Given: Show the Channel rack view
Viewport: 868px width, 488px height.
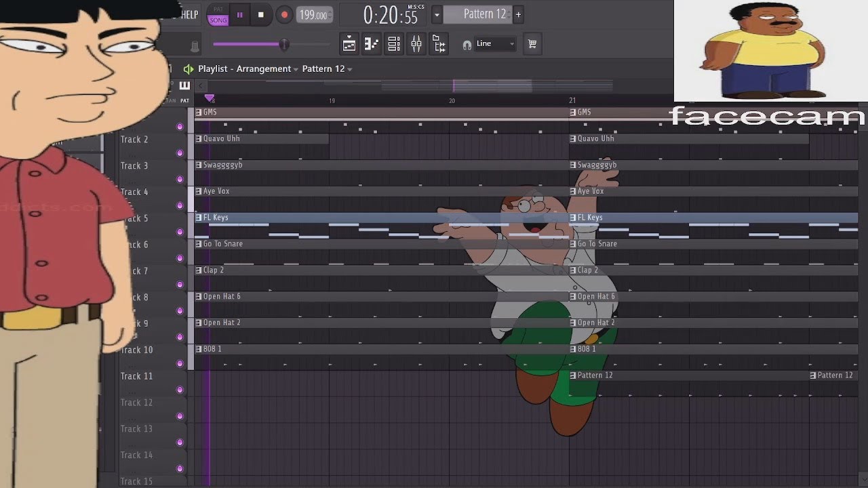Looking at the screenshot, I should point(394,44).
